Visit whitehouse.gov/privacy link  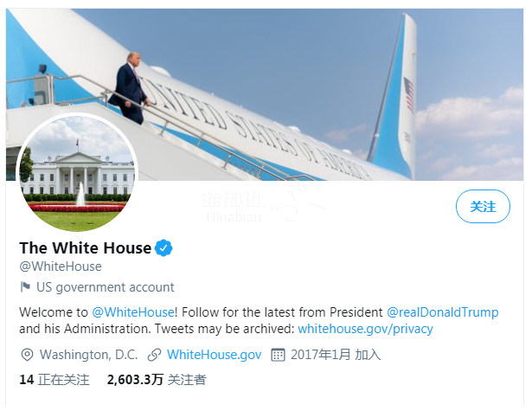365,329
